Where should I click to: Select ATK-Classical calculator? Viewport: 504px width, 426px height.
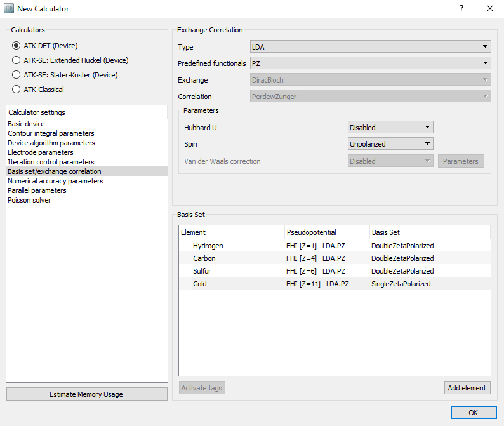point(38,90)
